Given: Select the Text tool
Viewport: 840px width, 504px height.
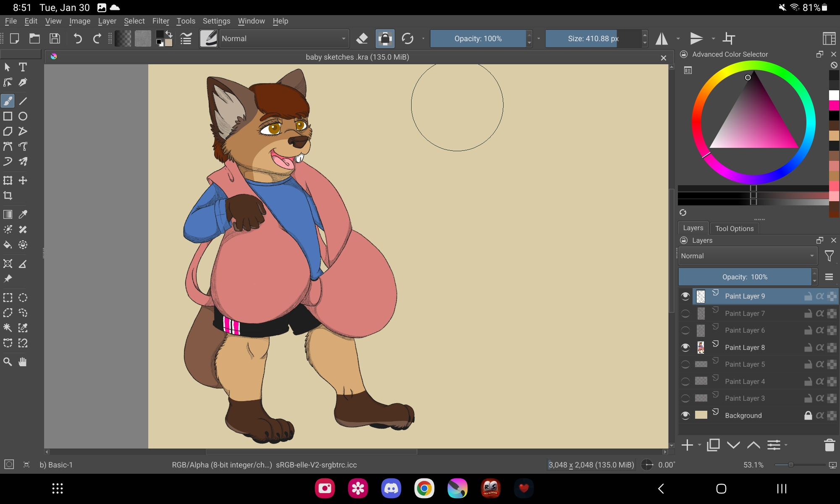Looking at the screenshot, I should coord(23,67).
